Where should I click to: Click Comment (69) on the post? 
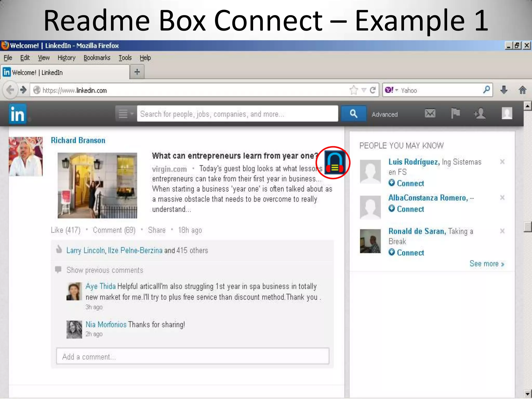pyautogui.click(x=114, y=230)
